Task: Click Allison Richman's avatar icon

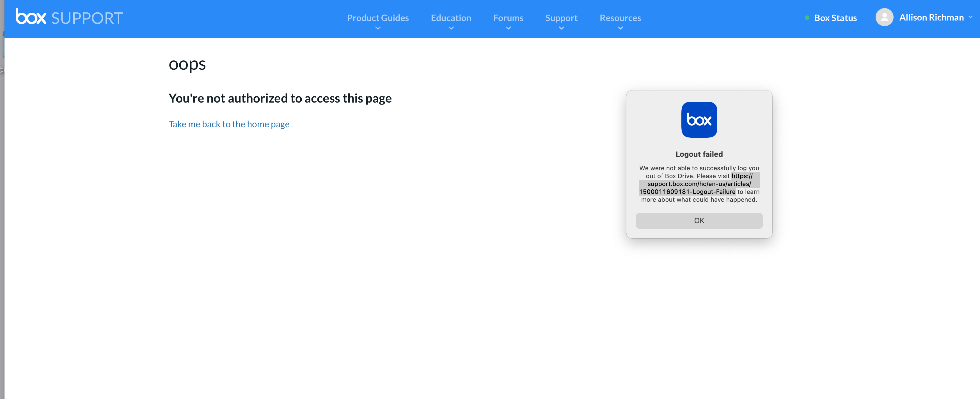Action: (884, 17)
